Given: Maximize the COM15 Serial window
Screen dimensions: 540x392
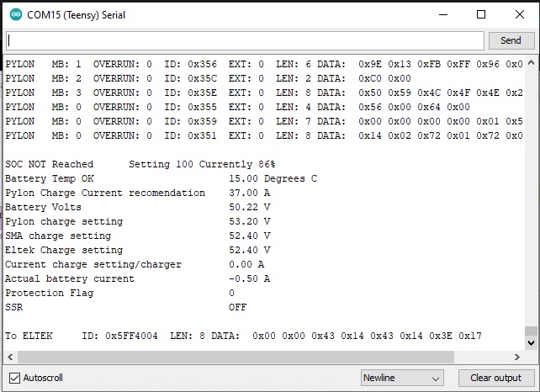Looking at the screenshot, I should [481, 14].
